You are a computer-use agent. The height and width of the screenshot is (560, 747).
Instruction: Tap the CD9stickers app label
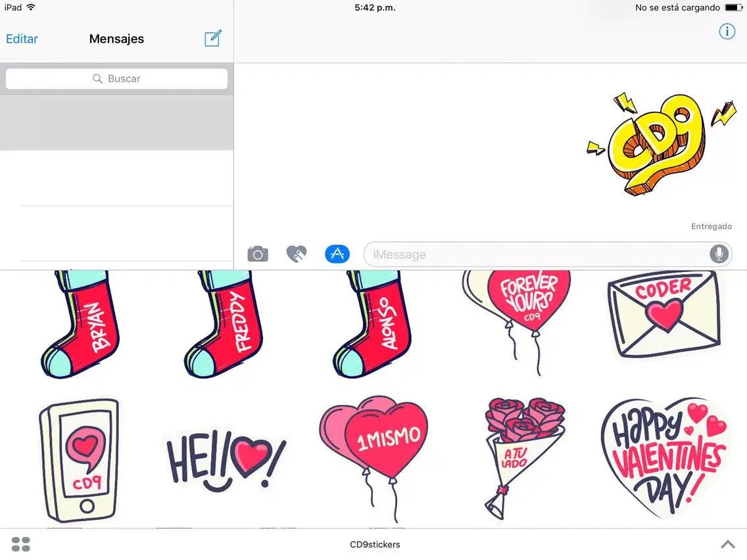pos(375,544)
